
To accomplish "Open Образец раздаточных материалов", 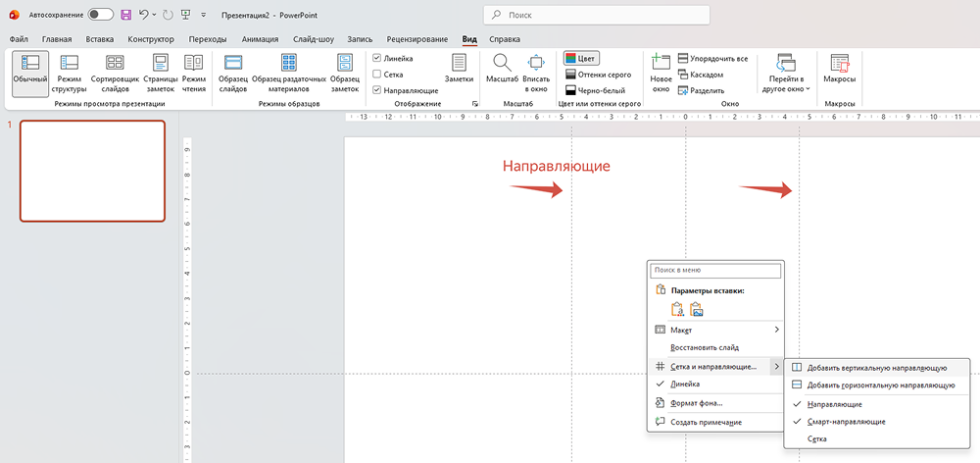I will 289,74.
